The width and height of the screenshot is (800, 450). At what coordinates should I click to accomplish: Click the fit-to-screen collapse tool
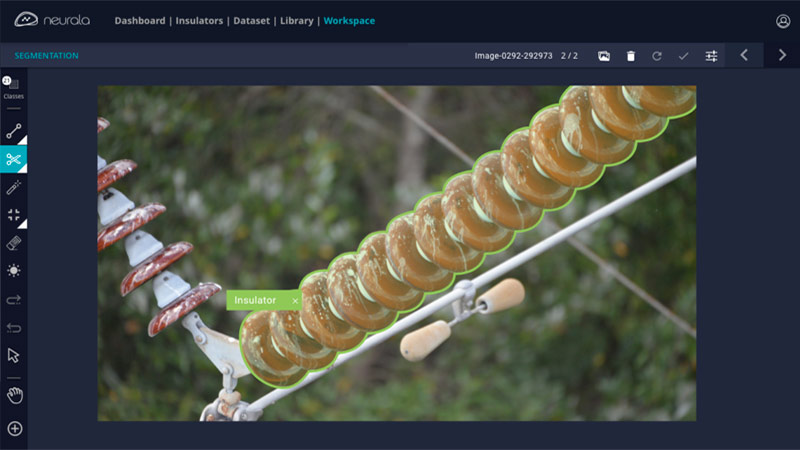tap(14, 215)
